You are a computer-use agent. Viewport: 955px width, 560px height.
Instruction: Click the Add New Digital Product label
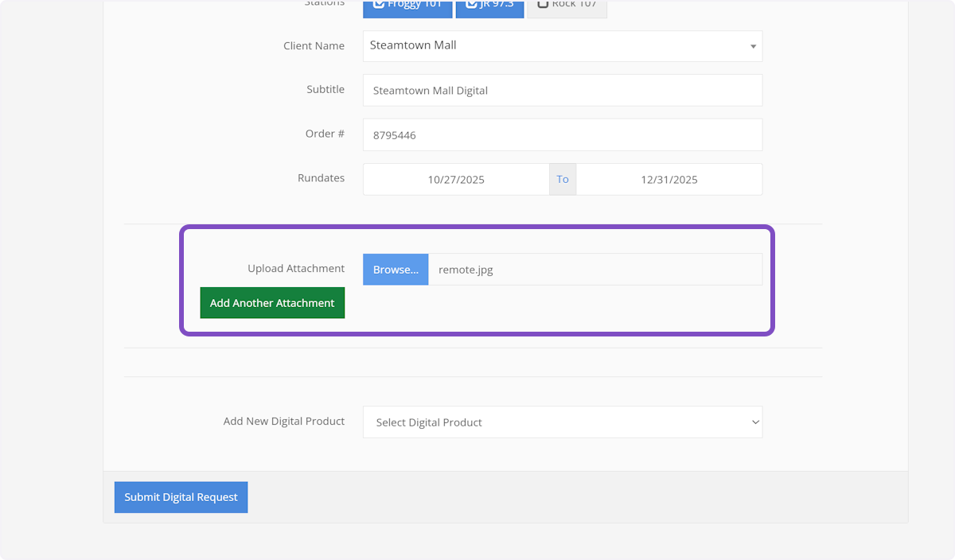tap(284, 422)
